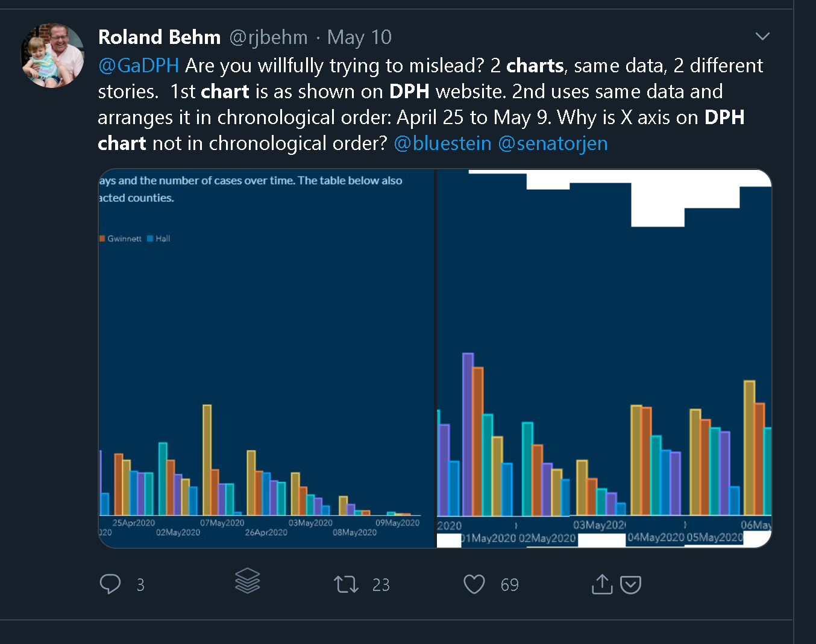Open Roland Behm's profile avatar

52,55
